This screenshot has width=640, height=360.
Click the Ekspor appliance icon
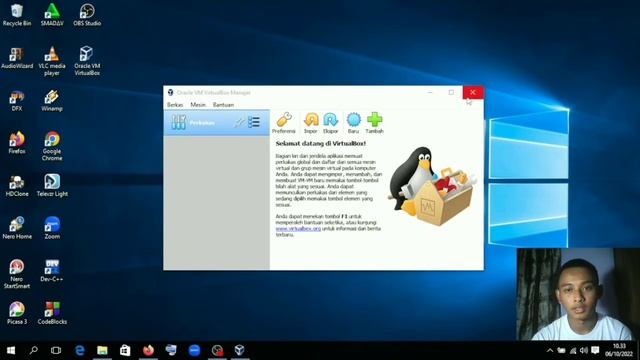point(330,123)
